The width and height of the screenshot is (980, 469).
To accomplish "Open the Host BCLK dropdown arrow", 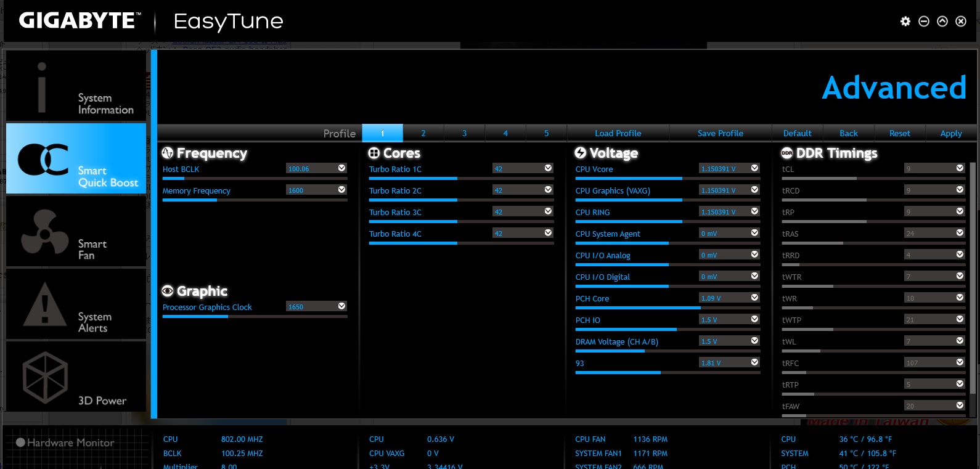I will coord(341,168).
